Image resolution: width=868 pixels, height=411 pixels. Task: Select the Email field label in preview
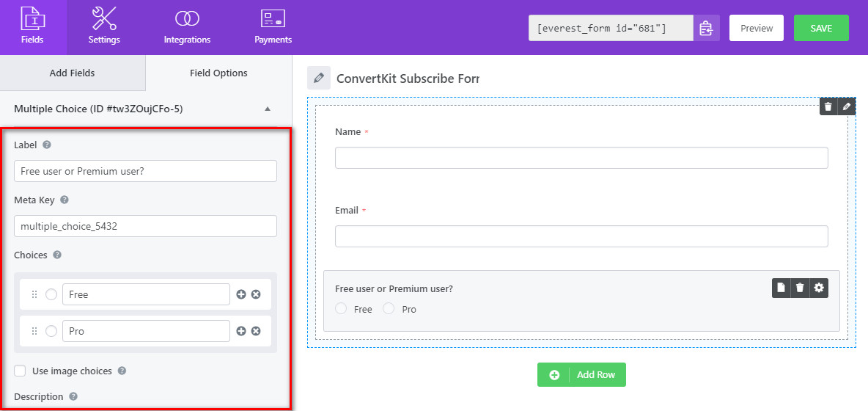[347, 211]
